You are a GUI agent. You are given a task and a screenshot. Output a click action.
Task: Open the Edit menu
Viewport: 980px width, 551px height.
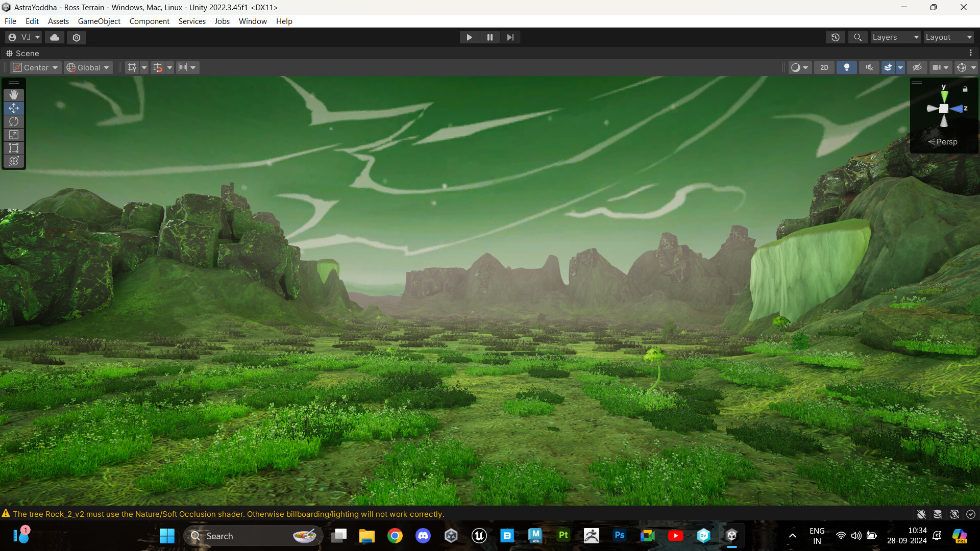[32, 21]
